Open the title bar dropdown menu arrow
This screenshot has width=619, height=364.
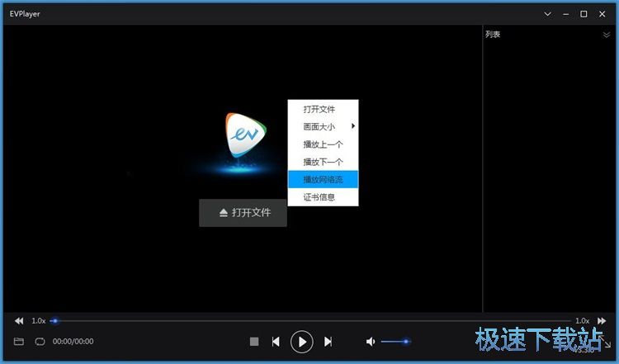pos(547,14)
